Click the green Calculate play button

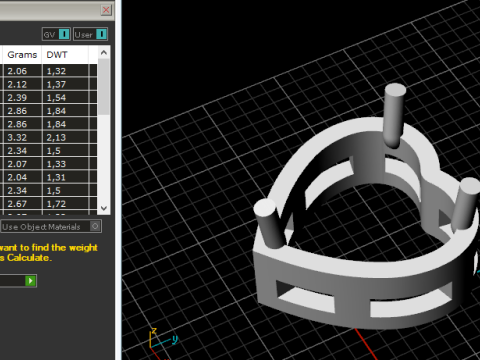click(x=31, y=281)
